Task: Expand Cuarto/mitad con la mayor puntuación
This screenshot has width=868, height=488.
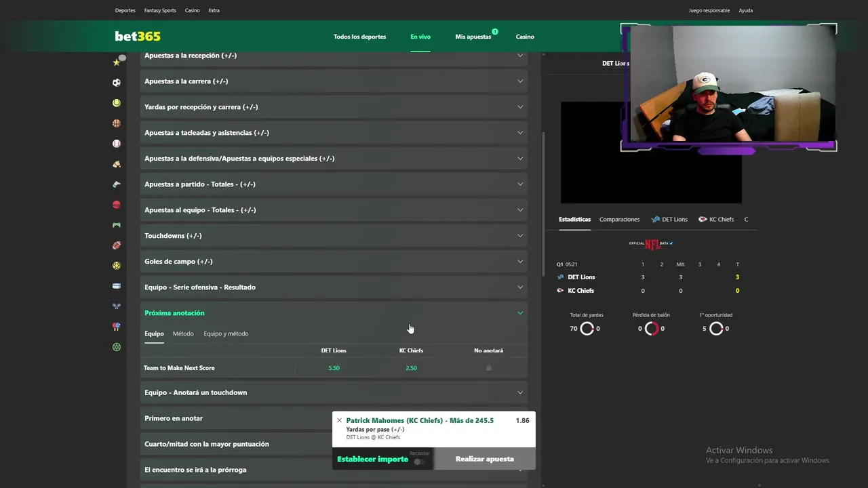Action: pyautogui.click(x=236, y=444)
